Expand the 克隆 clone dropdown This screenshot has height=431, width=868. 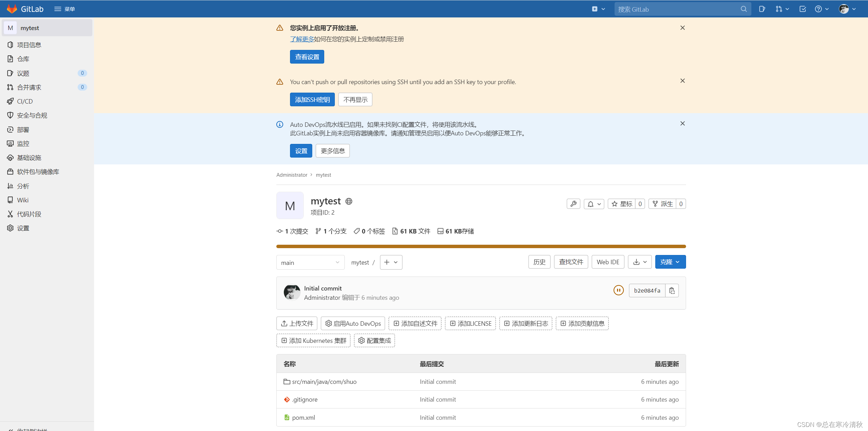[670, 262]
